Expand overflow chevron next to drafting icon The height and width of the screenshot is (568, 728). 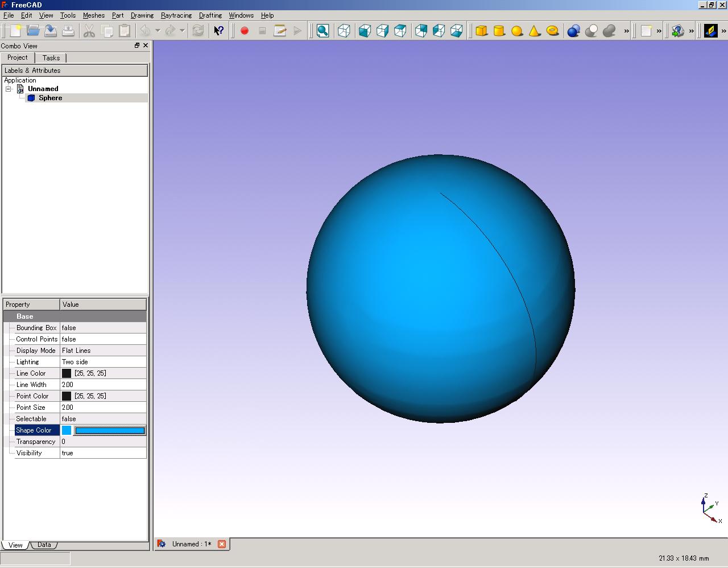coord(723,31)
